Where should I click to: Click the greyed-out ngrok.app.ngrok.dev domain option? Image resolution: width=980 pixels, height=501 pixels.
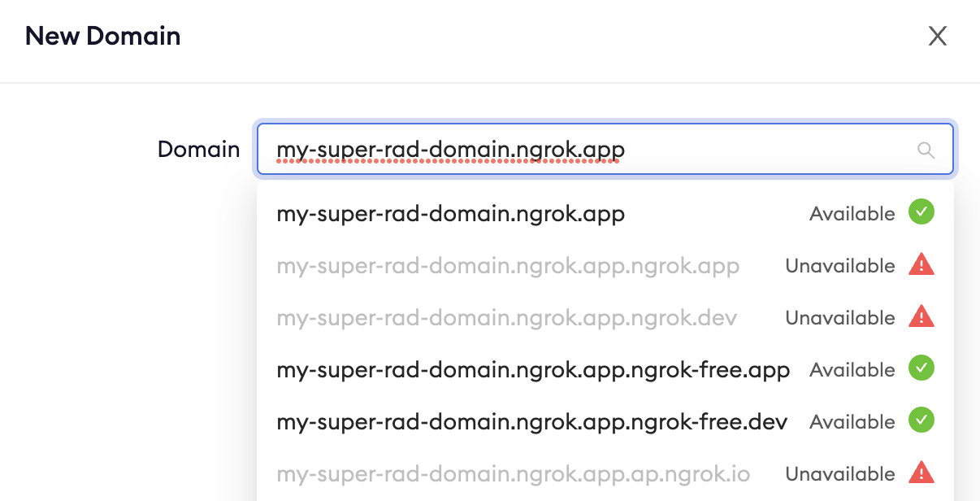tap(506, 318)
